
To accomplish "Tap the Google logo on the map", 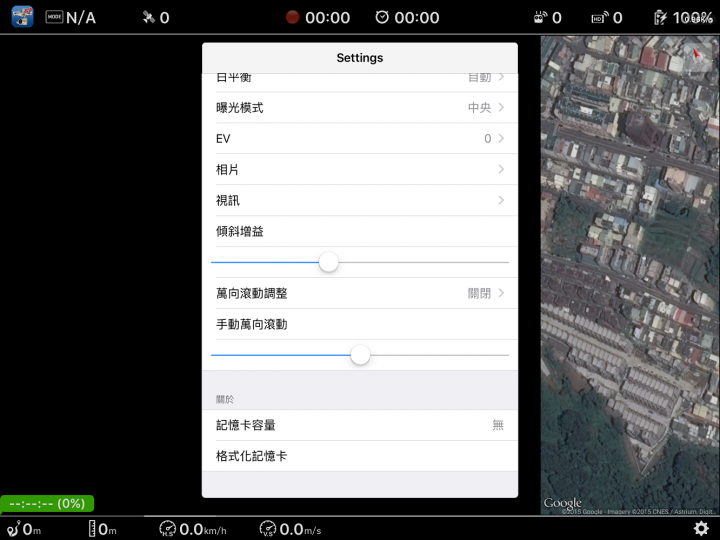I will tap(562, 503).
